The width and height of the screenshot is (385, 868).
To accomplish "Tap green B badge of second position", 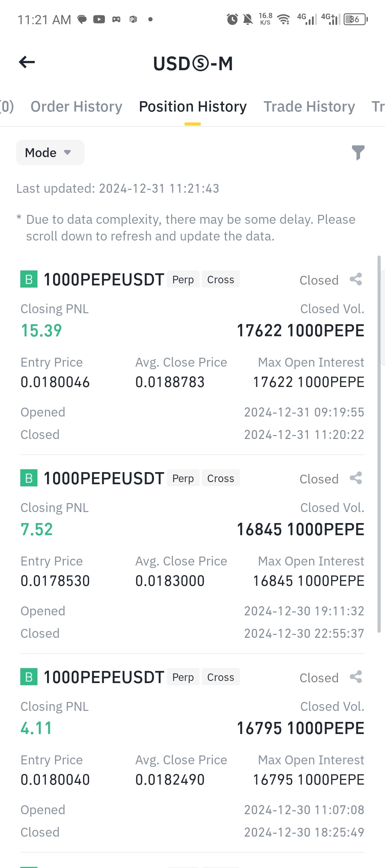I will point(29,478).
